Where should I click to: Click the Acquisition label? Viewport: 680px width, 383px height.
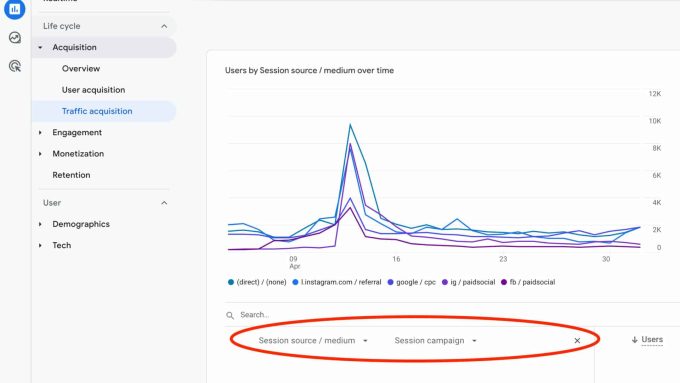74,47
